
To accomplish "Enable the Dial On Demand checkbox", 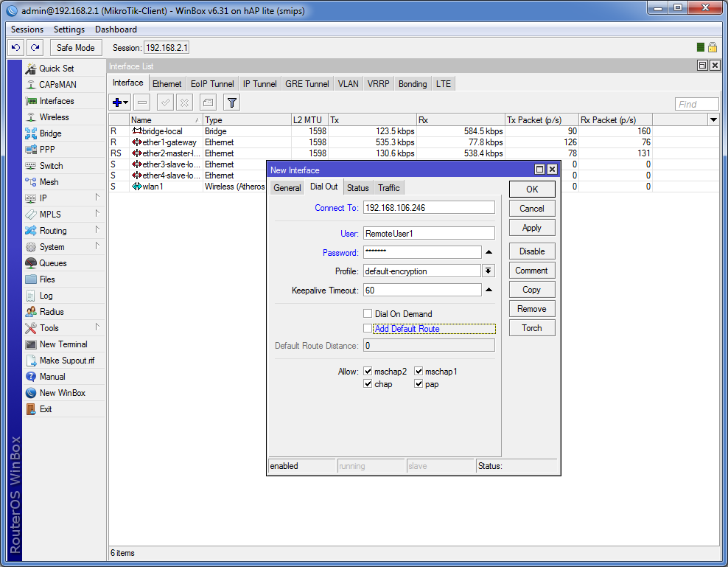I will 368,314.
